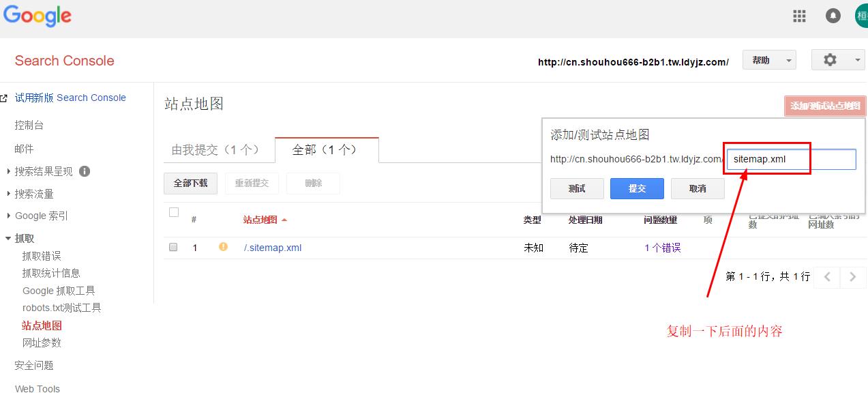Click the Google logo
The width and height of the screenshot is (868, 393).
(38, 16)
